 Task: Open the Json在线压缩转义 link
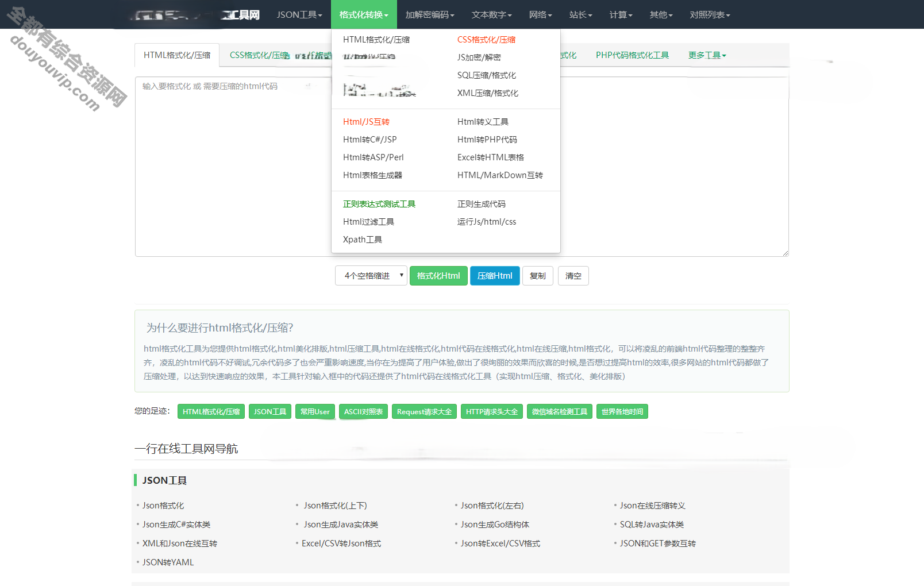point(653,506)
